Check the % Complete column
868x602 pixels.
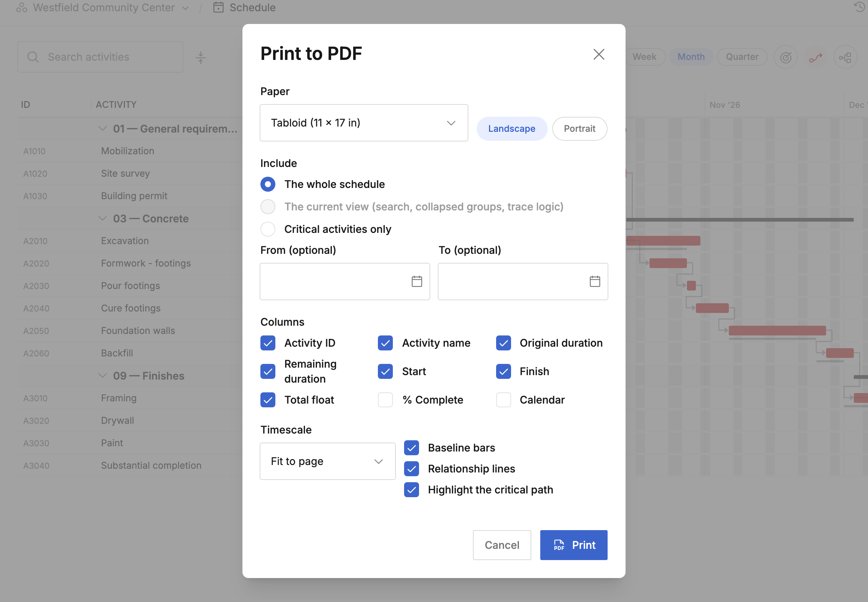(x=385, y=400)
